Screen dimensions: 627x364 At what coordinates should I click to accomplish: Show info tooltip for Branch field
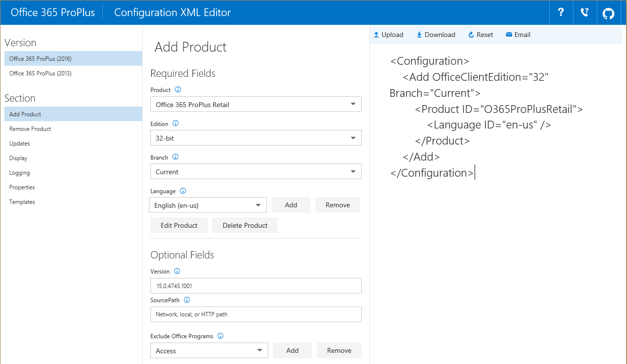tap(175, 157)
